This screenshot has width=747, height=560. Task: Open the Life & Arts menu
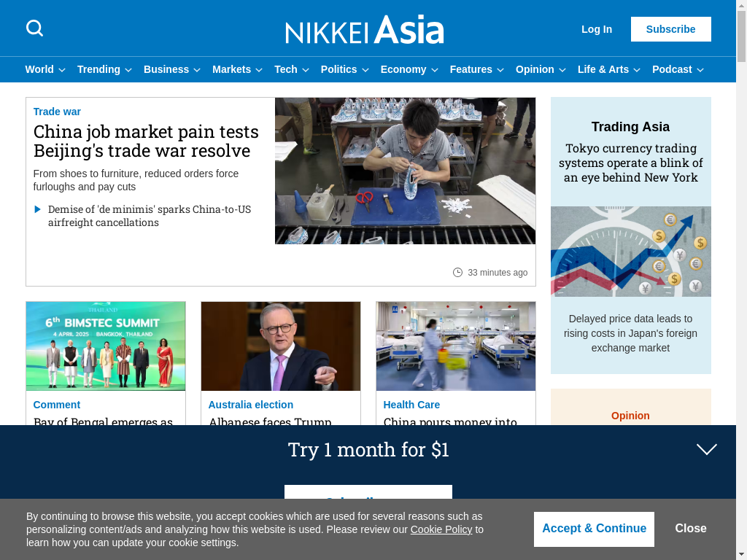pyautogui.click(x=609, y=69)
